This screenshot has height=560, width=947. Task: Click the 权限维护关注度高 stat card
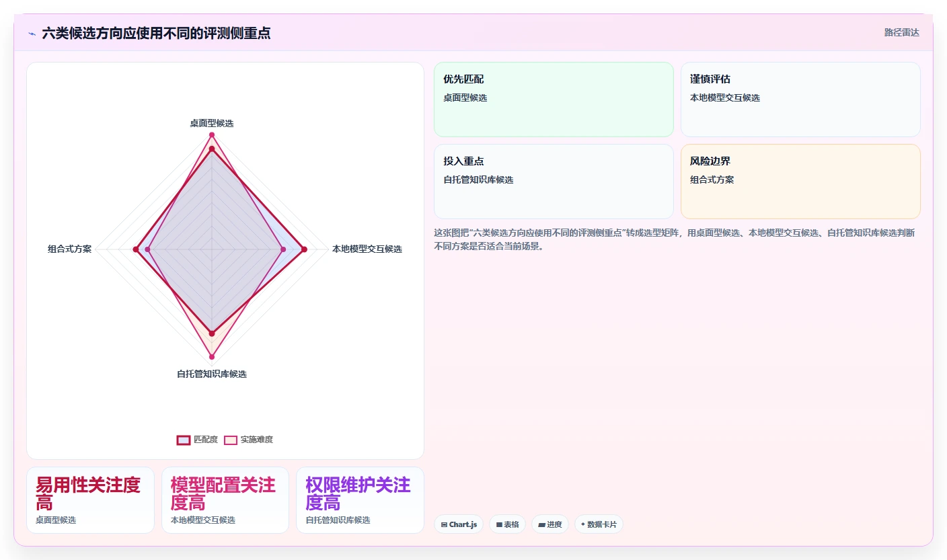[x=360, y=500]
